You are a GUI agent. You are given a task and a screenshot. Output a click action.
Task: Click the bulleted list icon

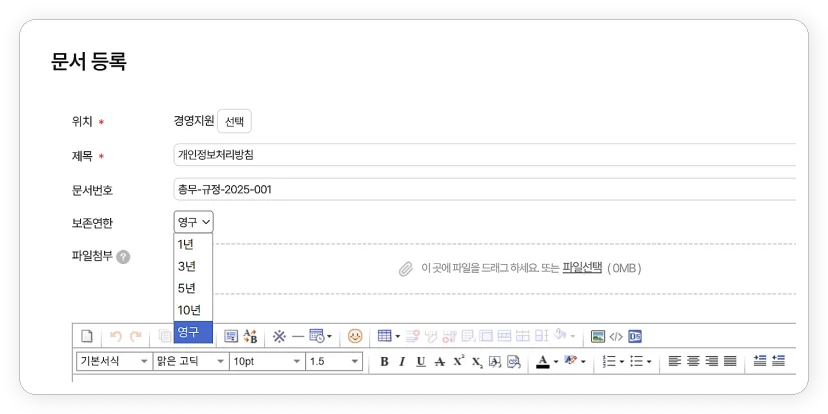point(636,362)
